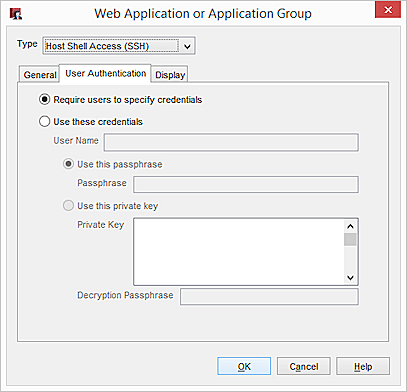
Task: Click the Private Key scroll up arrow
Action: (x=350, y=226)
